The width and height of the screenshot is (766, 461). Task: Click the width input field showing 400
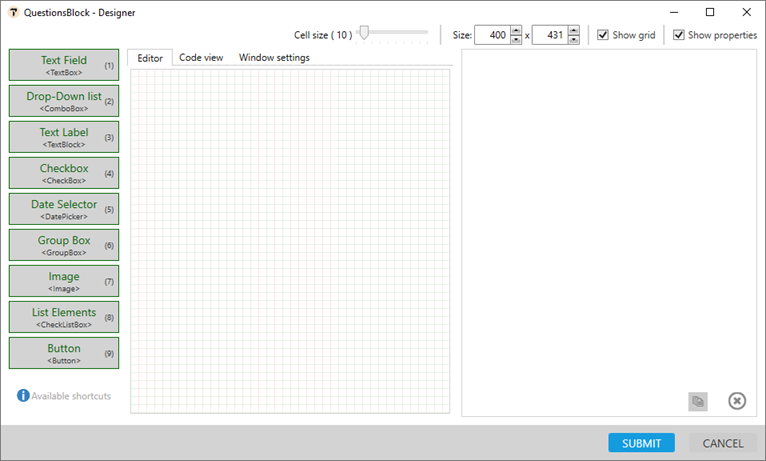click(491, 36)
